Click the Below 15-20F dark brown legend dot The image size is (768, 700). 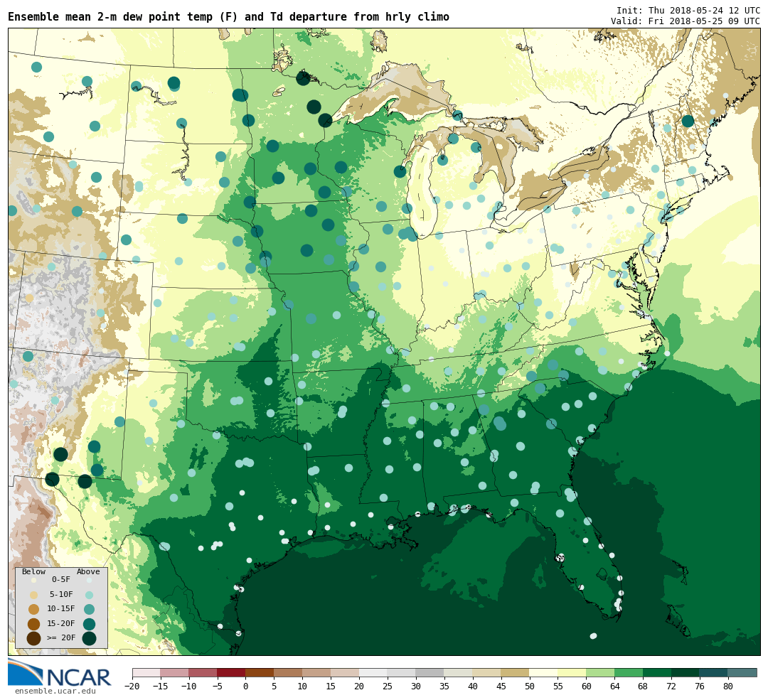coord(34,624)
